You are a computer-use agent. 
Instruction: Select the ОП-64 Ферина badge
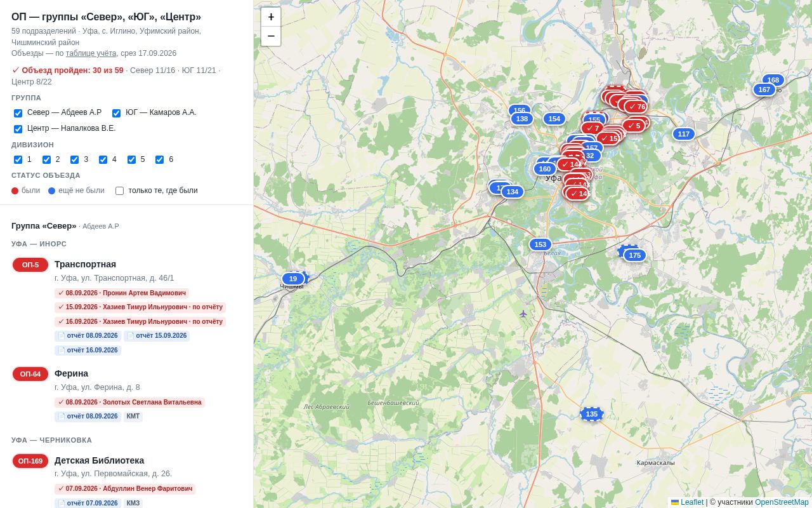30,374
